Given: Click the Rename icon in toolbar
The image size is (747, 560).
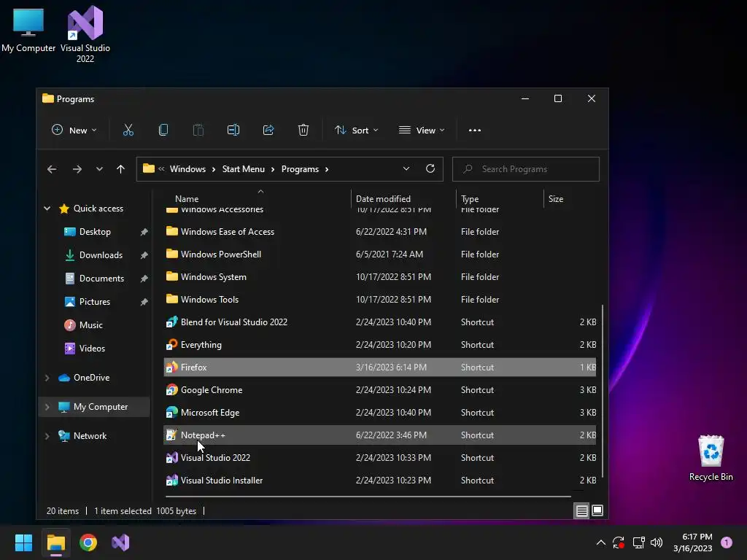Looking at the screenshot, I should point(233,130).
